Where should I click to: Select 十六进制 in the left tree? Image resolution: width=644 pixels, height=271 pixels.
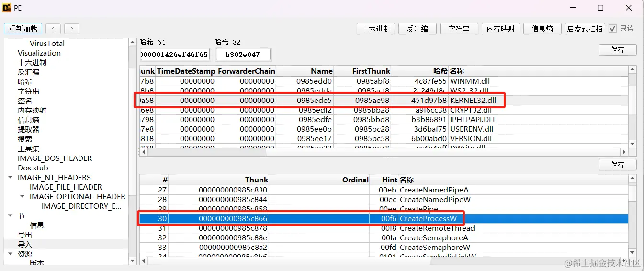[x=32, y=62]
